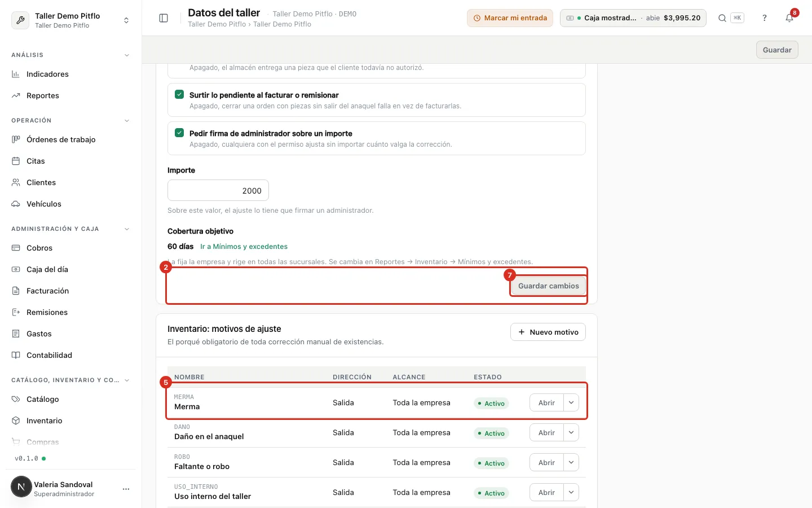Toggle the sidebar panel icon
This screenshot has width=812, height=508.
[164, 18]
